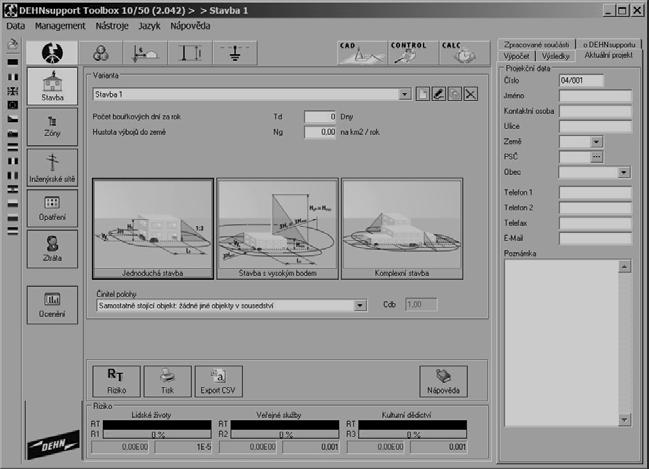This screenshot has height=469, width=649.
Task: Switch to the Výpočet tab
Action: coord(516,56)
